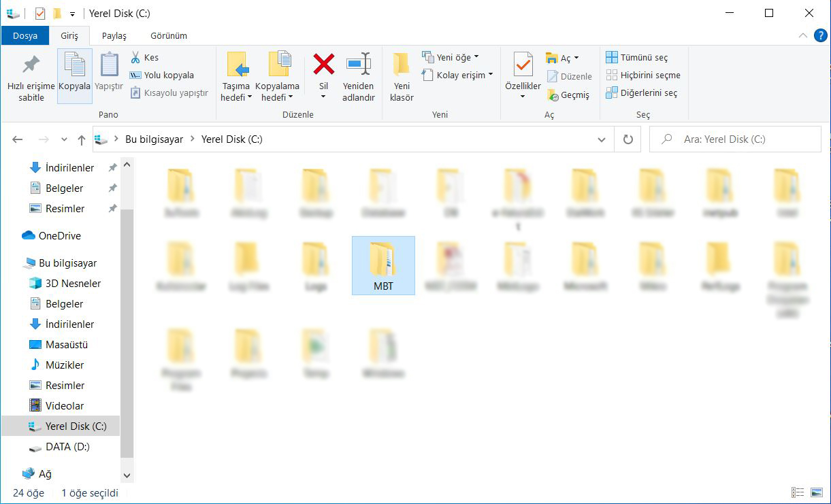Create a folder with Yeni klasör
831x504 pixels.
click(x=402, y=76)
